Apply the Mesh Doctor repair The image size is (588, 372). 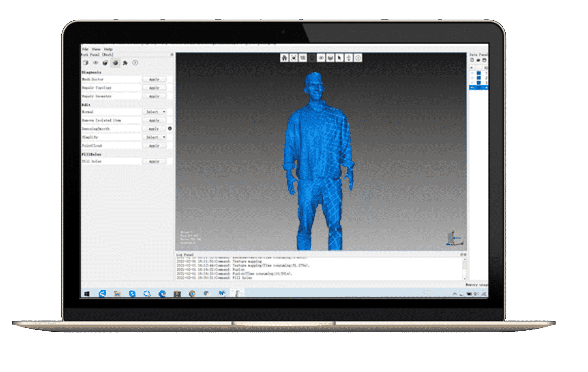(154, 79)
